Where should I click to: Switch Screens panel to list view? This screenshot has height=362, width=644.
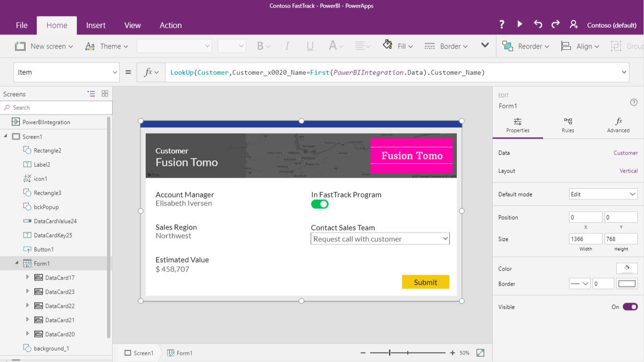pos(91,94)
